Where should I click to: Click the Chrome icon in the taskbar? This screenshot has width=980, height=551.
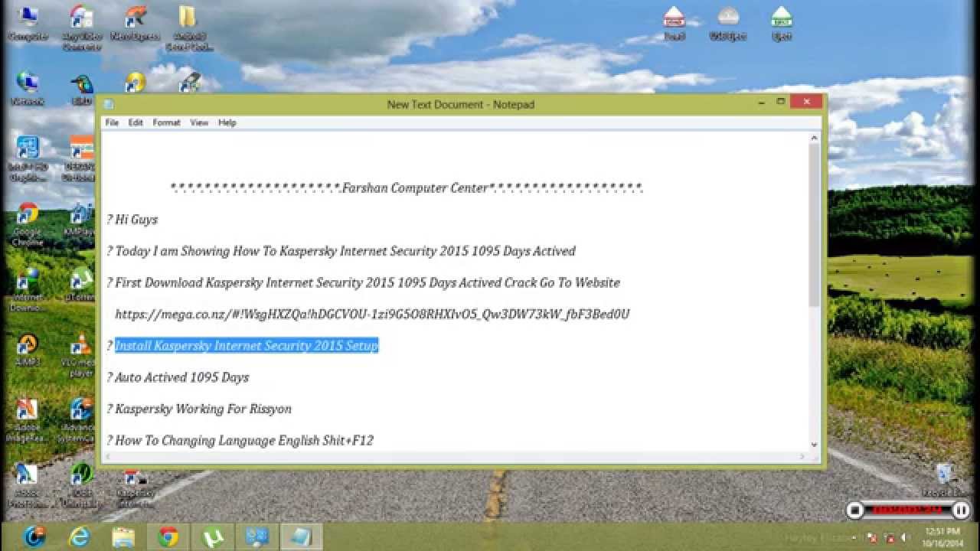(168, 536)
